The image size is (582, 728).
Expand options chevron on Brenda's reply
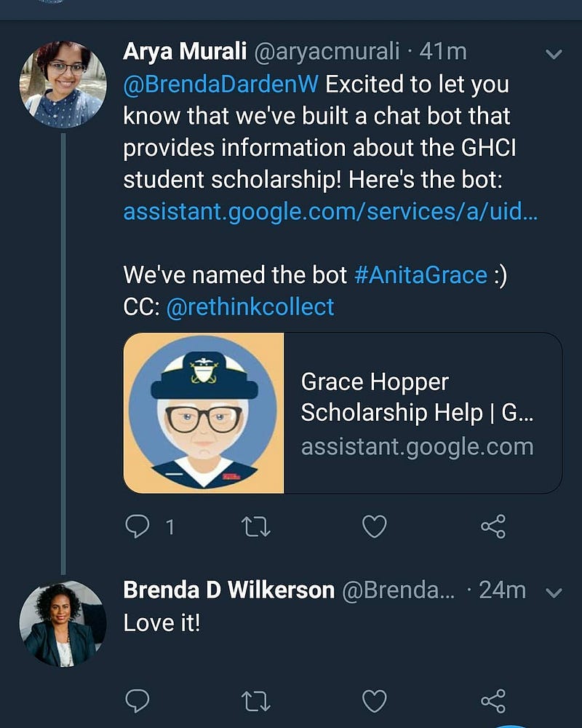click(x=554, y=593)
